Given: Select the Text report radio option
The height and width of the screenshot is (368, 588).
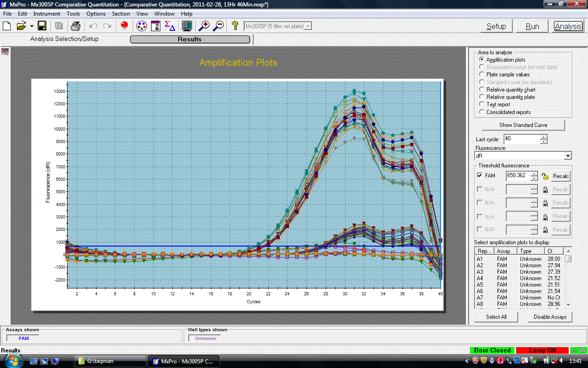Looking at the screenshot, I should coord(481,104).
